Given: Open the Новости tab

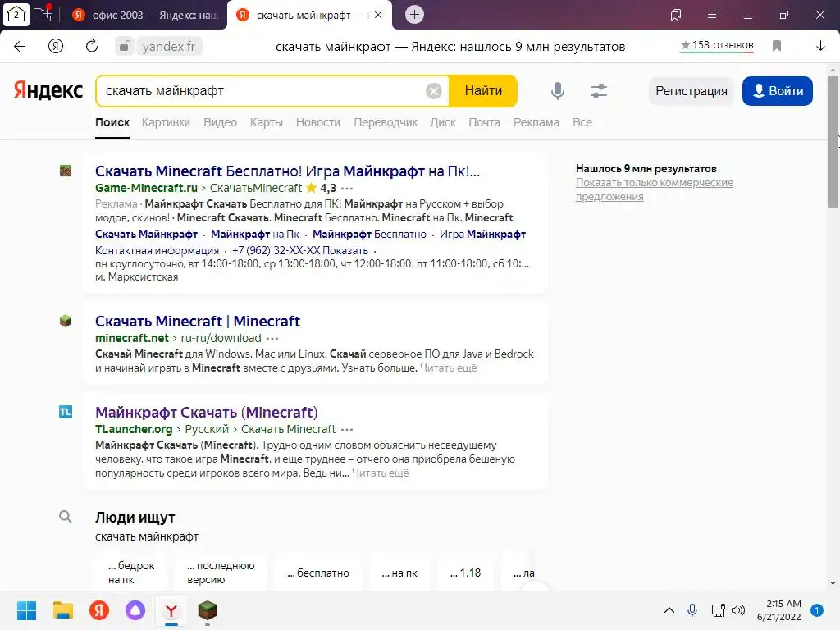Looking at the screenshot, I should 318,123.
